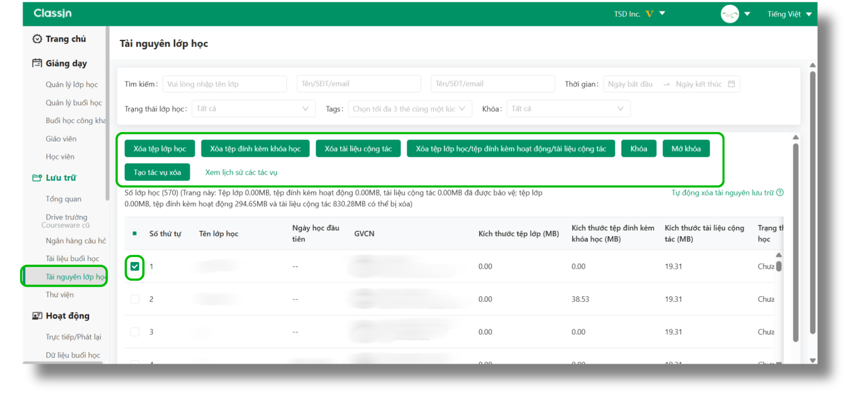Click the Lưu trữ folder icon
The height and width of the screenshot is (395, 868).
(x=37, y=178)
